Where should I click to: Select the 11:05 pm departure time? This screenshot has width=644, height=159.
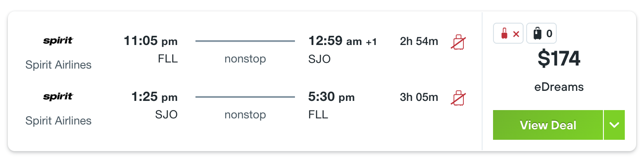(x=151, y=41)
